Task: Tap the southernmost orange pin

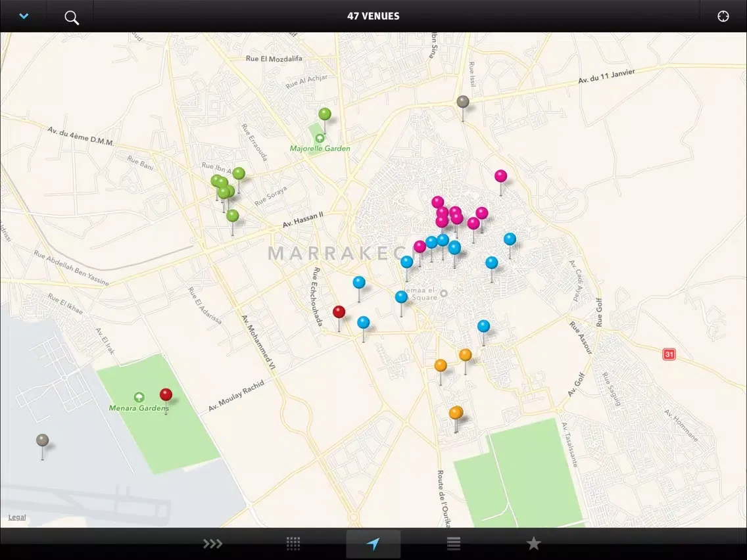Action: 456,412
